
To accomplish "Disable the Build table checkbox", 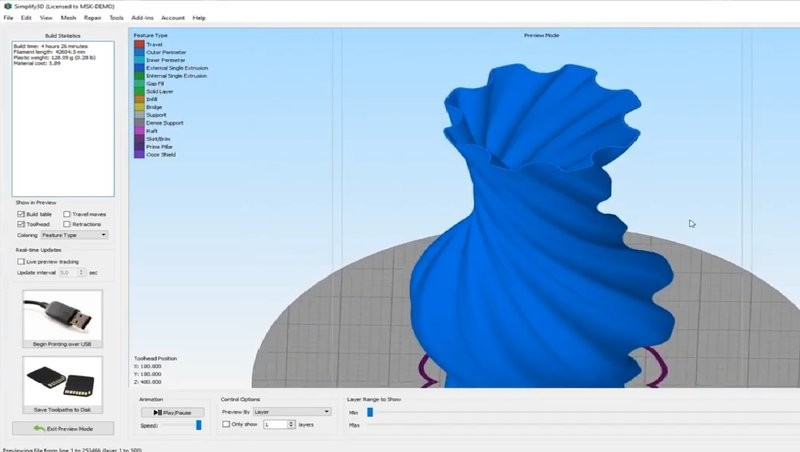I will coord(20,213).
